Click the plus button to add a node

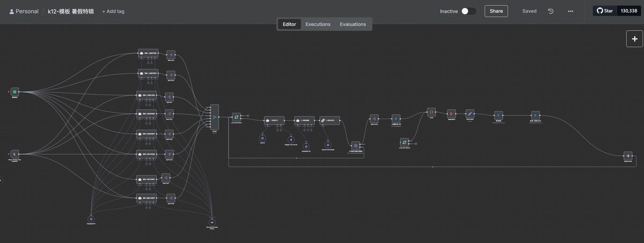(x=634, y=39)
